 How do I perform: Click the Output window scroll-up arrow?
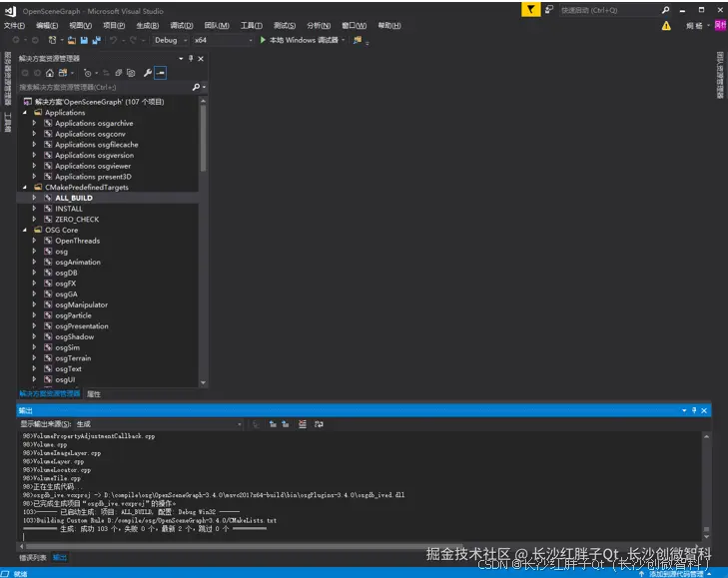[x=706, y=436]
